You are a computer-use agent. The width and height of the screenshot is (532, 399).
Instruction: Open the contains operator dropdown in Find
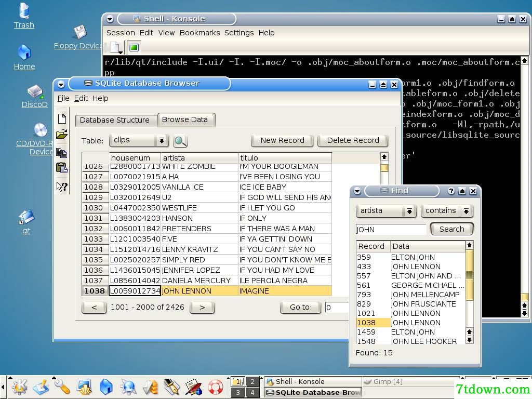click(x=447, y=211)
